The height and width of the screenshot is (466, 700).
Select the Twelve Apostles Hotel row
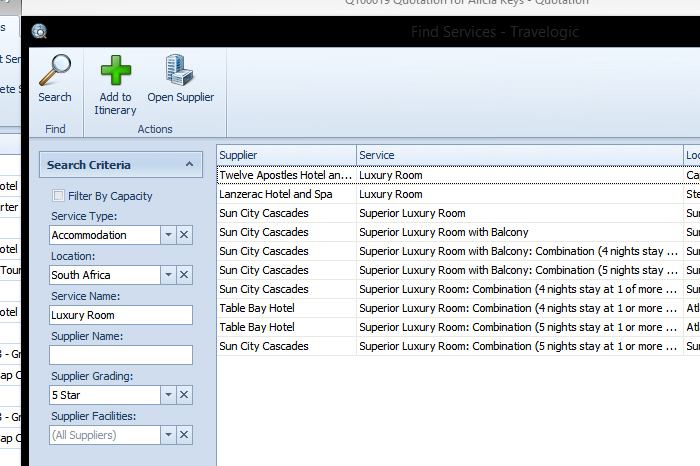pyautogui.click(x=458, y=175)
